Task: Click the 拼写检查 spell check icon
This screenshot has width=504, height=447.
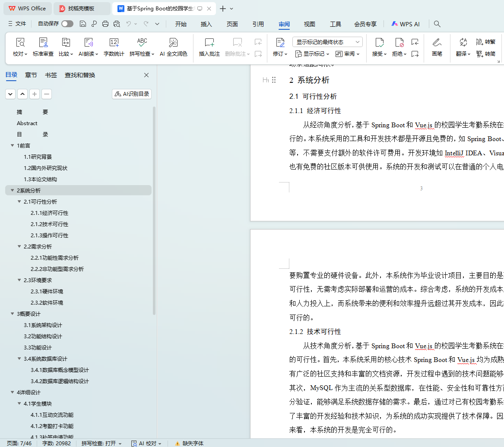Action: click(x=142, y=43)
